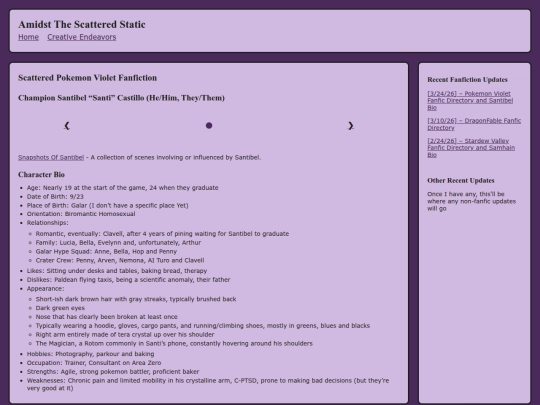Click the Hobbies: Photography, parkour line
Screen dimensions: 540x405
pos(91,354)
